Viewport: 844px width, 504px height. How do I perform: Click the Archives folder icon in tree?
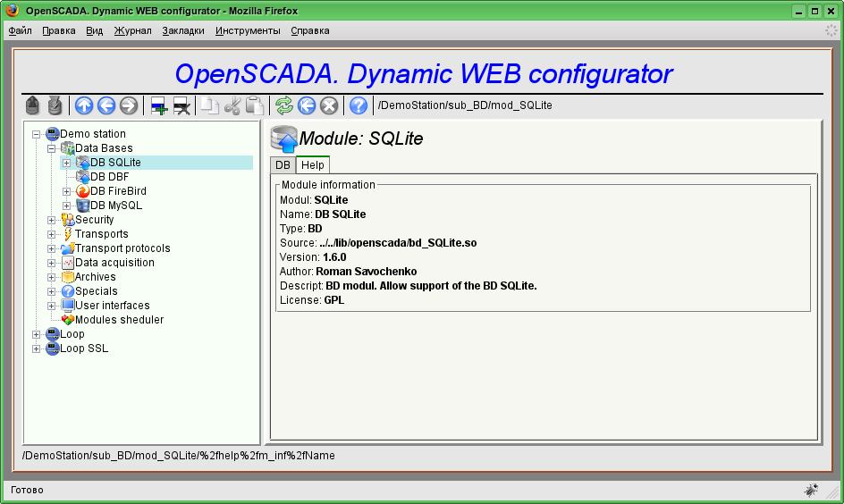click(67, 277)
